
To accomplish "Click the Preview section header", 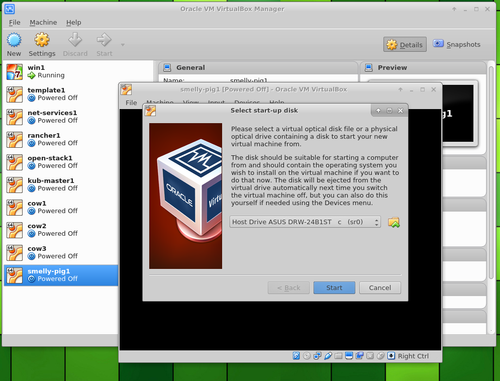I will pos(423,68).
